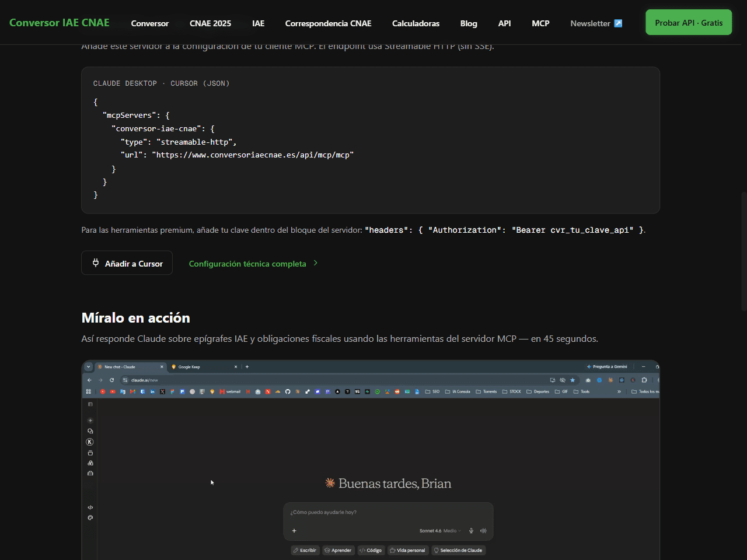
Task: Click the Aprender suggestion chip
Action: click(338, 550)
